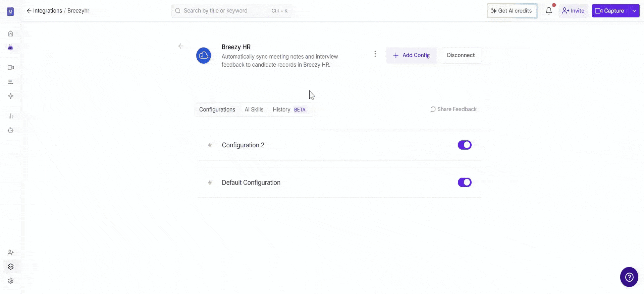Click the Disconnect button
644x294 pixels.
tap(461, 55)
